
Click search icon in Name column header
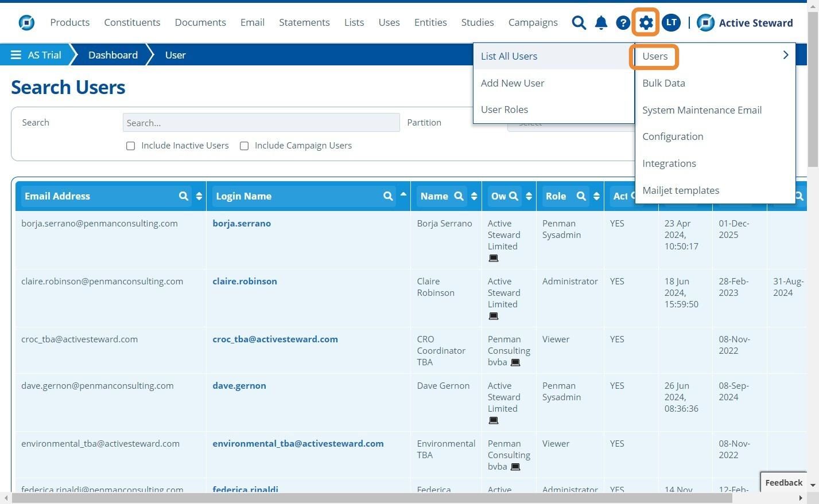tap(459, 196)
